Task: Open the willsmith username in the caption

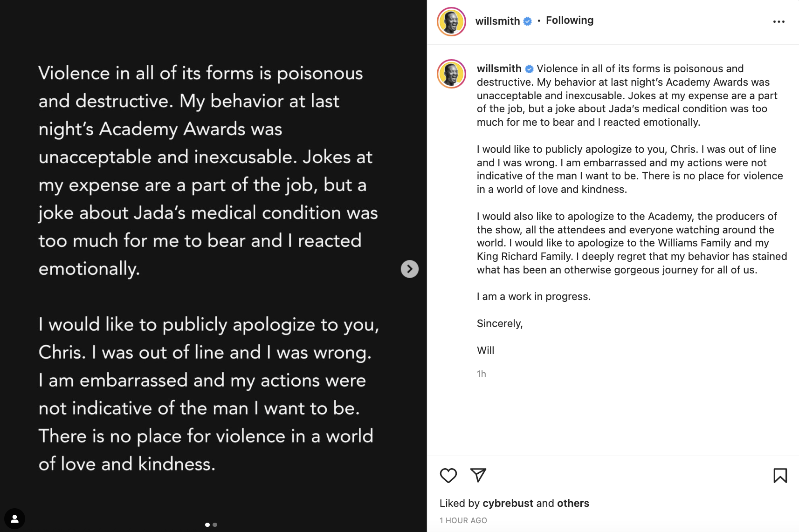Action: [x=499, y=69]
